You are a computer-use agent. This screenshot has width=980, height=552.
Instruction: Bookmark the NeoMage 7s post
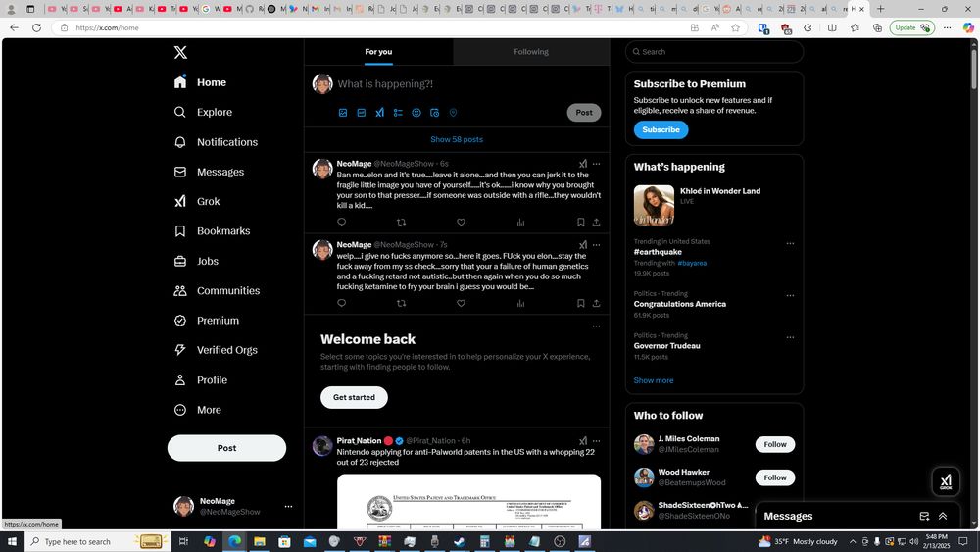(580, 303)
